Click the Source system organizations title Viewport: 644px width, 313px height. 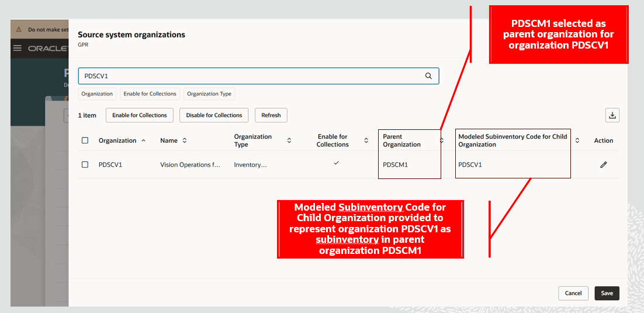pos(131,35)
